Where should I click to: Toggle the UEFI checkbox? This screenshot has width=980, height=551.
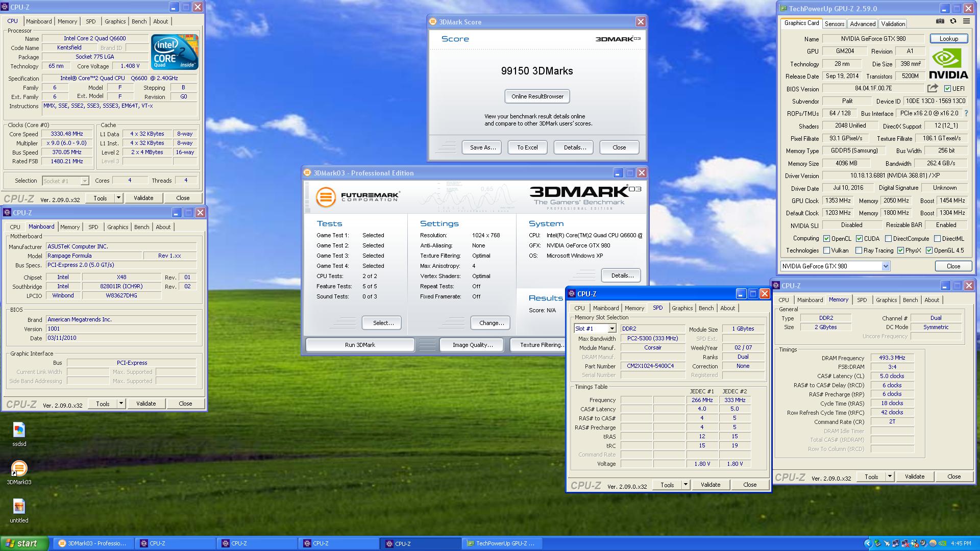tap(947, 89)
